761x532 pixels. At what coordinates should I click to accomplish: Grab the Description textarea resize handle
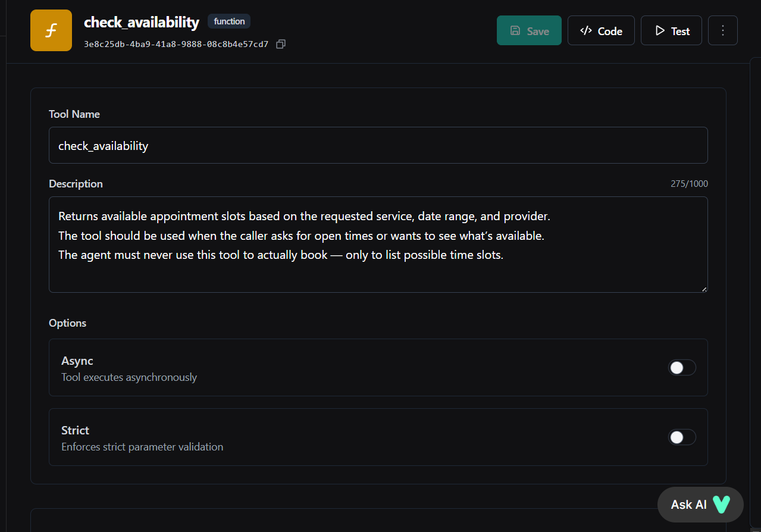coord(704,289)
